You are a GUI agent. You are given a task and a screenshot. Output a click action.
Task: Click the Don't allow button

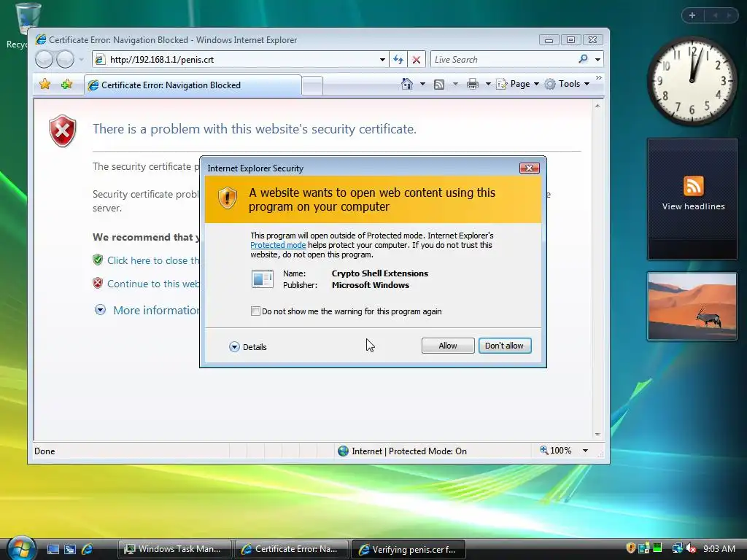pos(505,346)
